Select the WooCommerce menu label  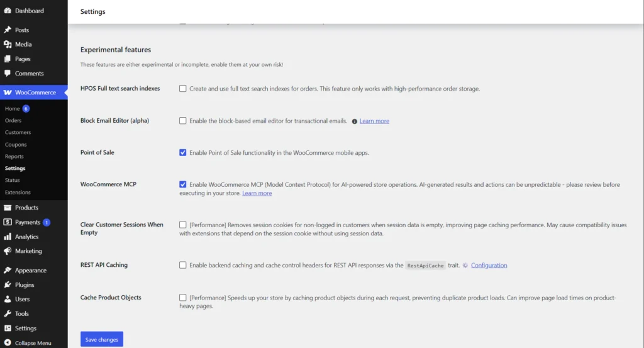pos(35,93)
